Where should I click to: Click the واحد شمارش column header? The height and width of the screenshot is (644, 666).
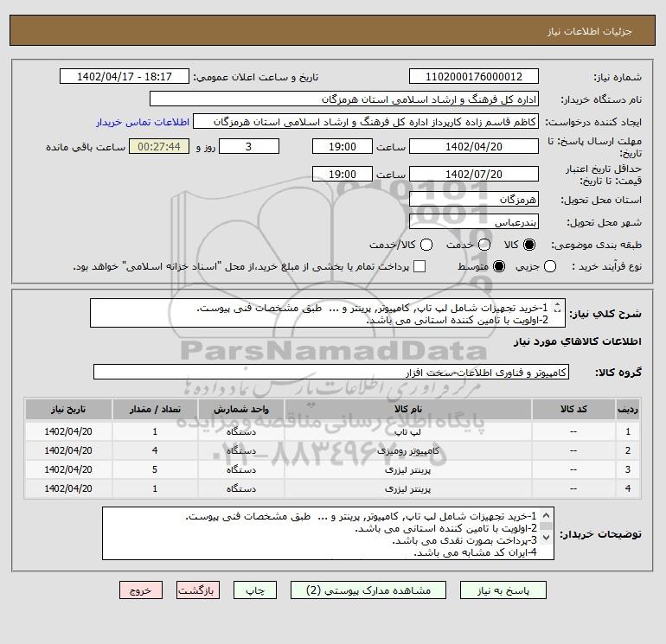click(240, 409)
